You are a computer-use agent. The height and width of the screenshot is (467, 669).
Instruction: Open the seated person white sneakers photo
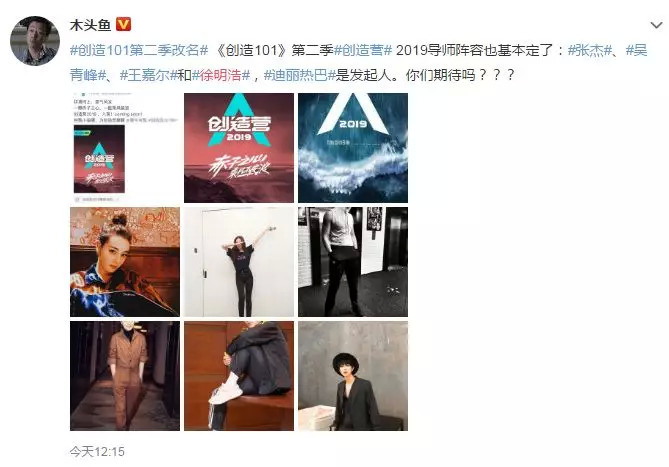click(x=239, y=376)
